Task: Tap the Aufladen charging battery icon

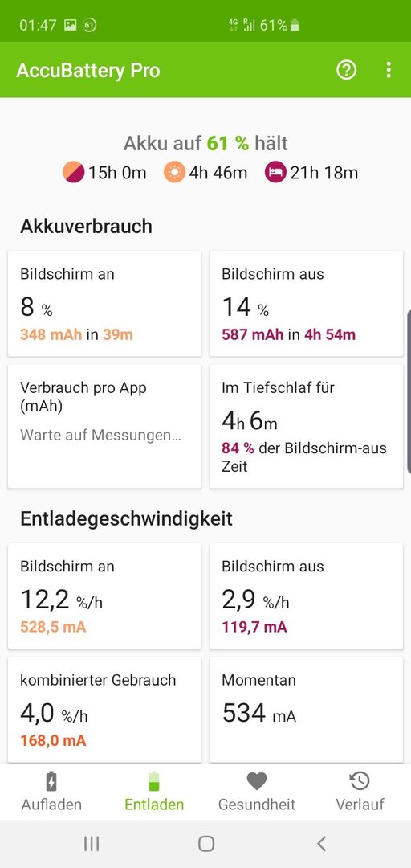Action: 51,781
